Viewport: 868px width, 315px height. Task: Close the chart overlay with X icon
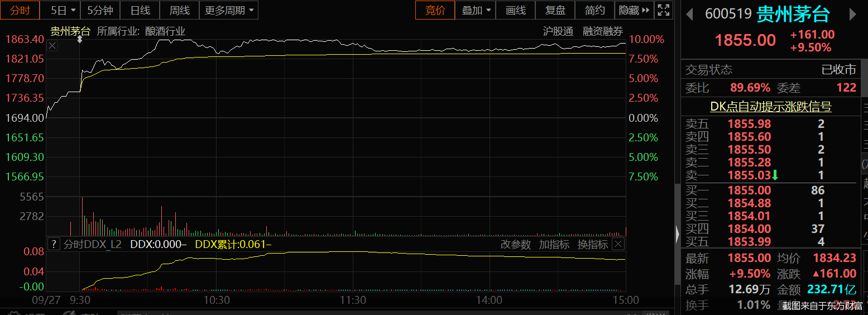tap(52, 46)
